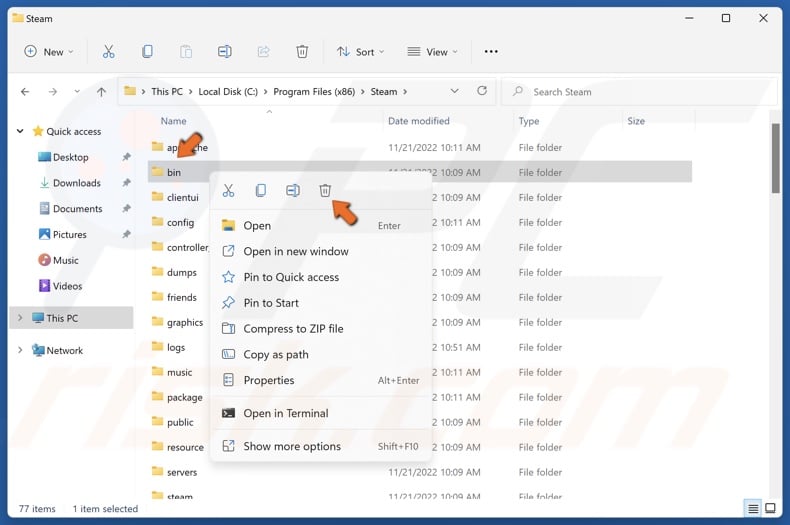Expand the This PC tree node

(20, 317)
